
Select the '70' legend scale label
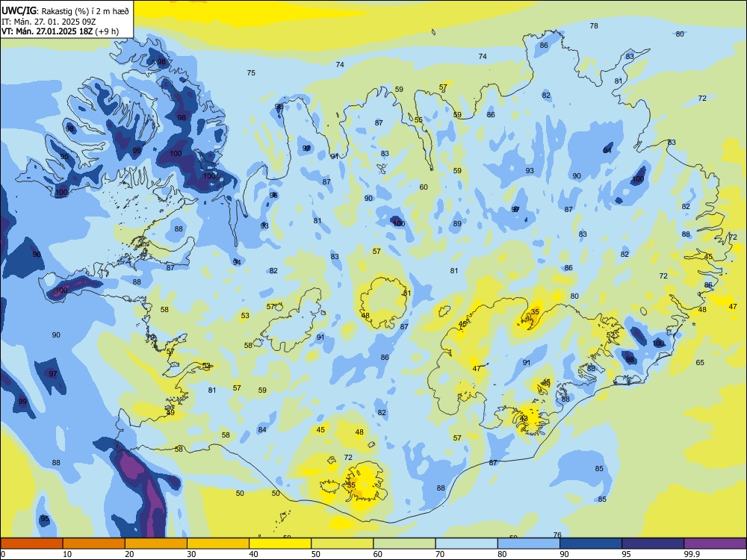(x=440, y=554)
